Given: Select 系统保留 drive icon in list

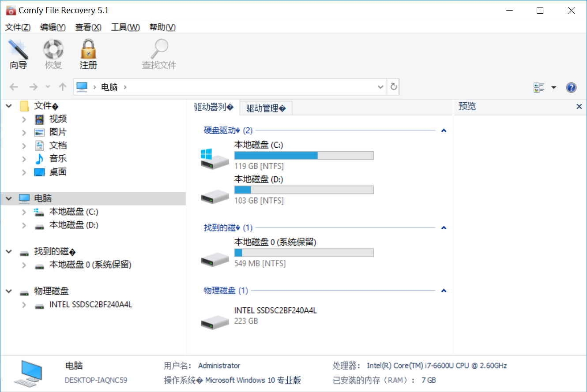Looking at the screenshot, I should coord(215,259).
